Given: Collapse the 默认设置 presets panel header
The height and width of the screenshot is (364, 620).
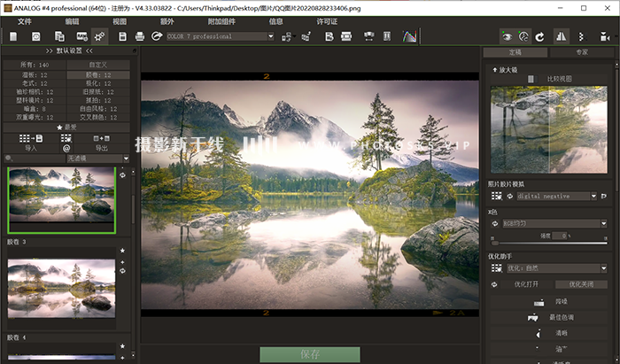Looking at the screenshot, I should tap(70, 50).
